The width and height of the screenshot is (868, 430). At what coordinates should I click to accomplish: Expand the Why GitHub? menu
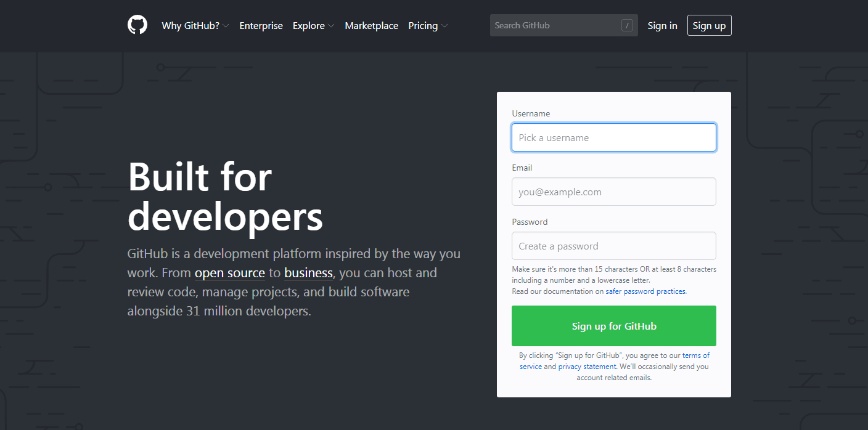tap(195, 25)
